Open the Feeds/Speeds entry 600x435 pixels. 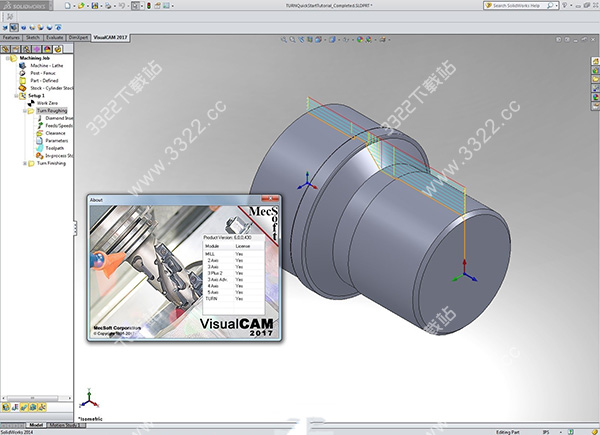59,125
